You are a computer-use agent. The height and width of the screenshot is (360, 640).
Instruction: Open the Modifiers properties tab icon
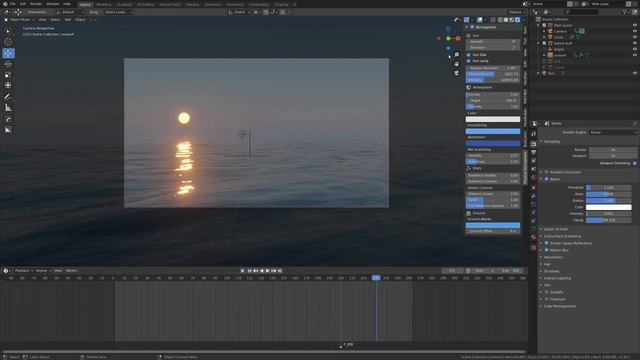point(533,196)
